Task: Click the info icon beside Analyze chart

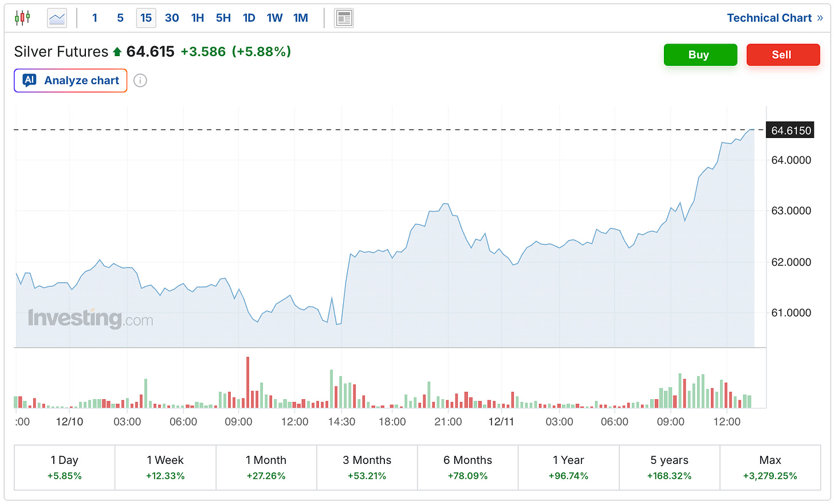Action: click(x=140, y=81)
